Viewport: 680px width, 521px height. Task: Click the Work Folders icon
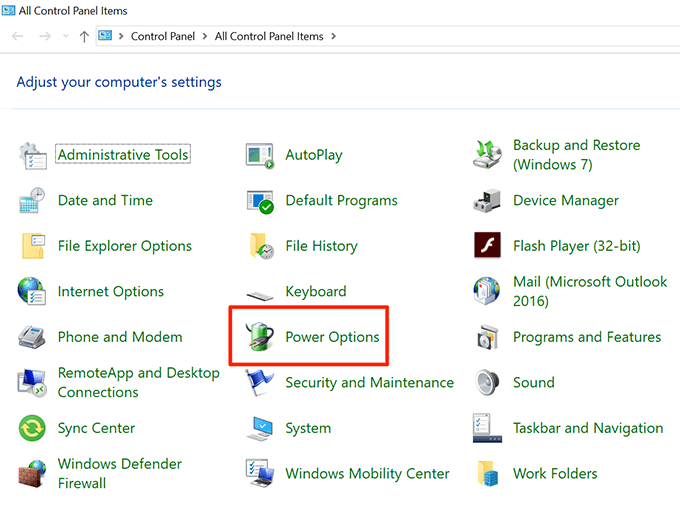488,474
